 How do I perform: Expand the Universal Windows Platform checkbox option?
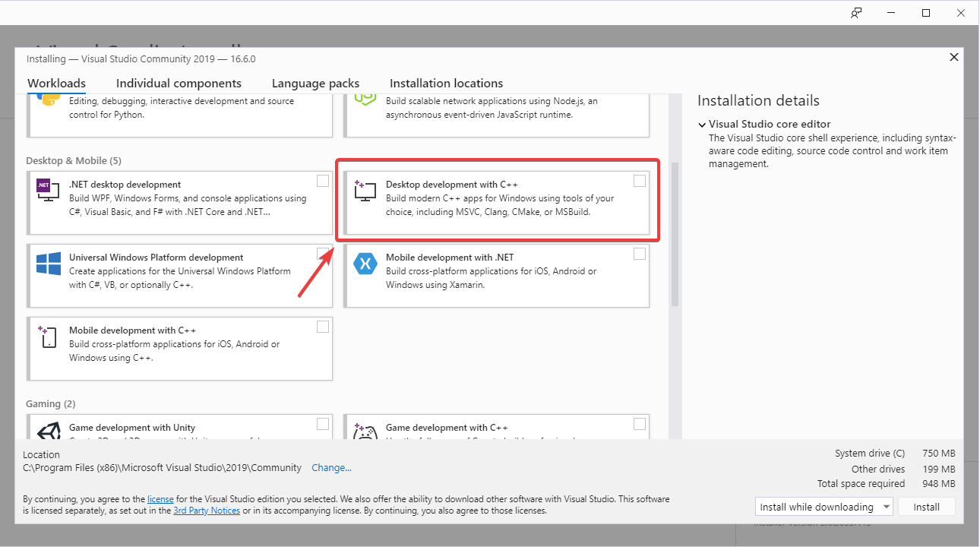point(323,252)
